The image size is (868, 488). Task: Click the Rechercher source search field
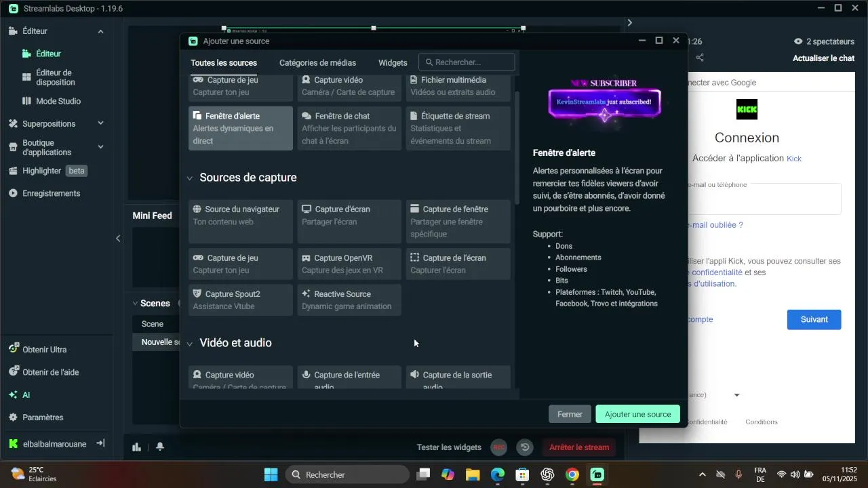(x=467, y=62)
